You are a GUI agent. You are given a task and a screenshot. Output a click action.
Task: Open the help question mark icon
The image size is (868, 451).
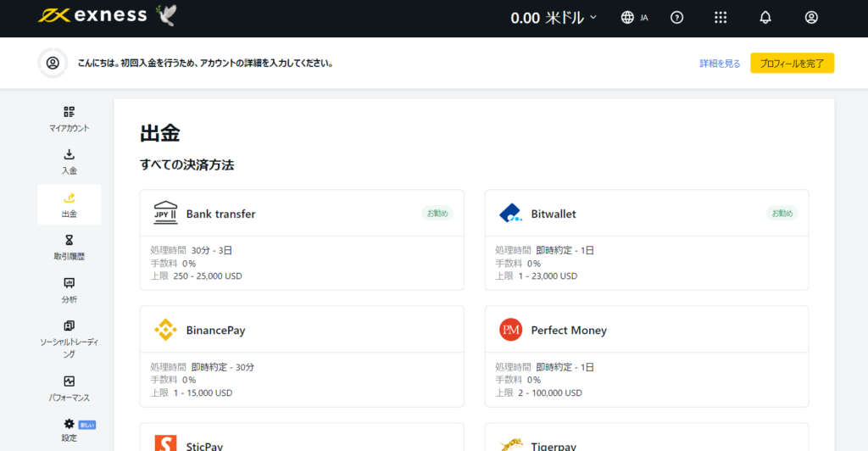coord(676,18)
